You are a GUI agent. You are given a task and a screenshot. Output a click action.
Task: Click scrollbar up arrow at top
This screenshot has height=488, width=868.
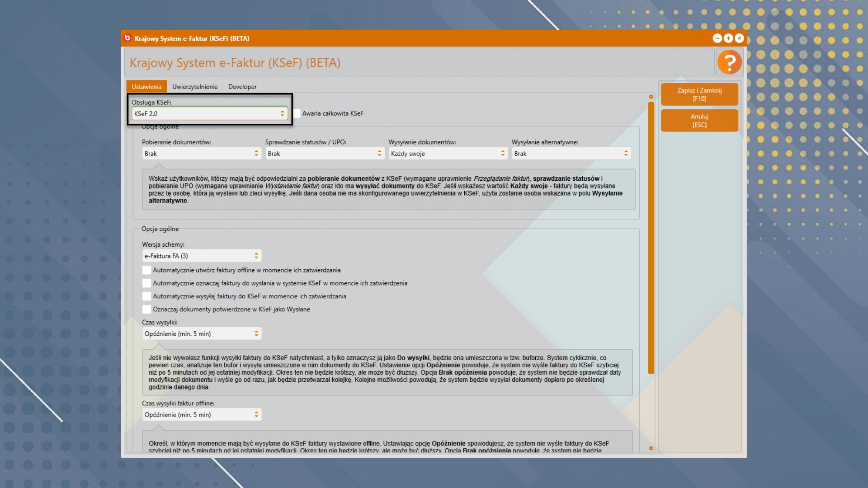(651, 97)
